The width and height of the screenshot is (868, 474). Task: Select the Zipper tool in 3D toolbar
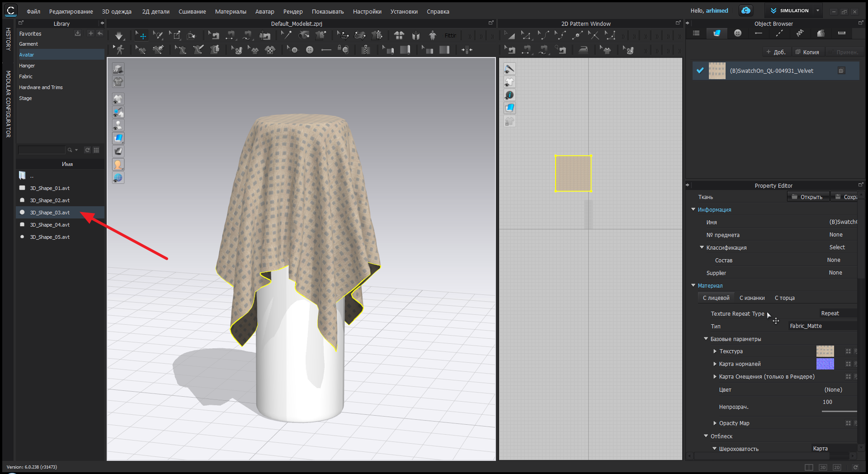[366, 50]
